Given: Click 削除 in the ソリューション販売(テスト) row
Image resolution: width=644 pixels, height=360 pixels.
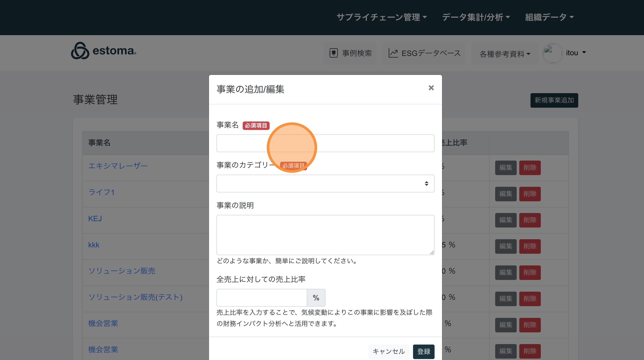Looking at the screenshot, I should [x=530, y=299].
